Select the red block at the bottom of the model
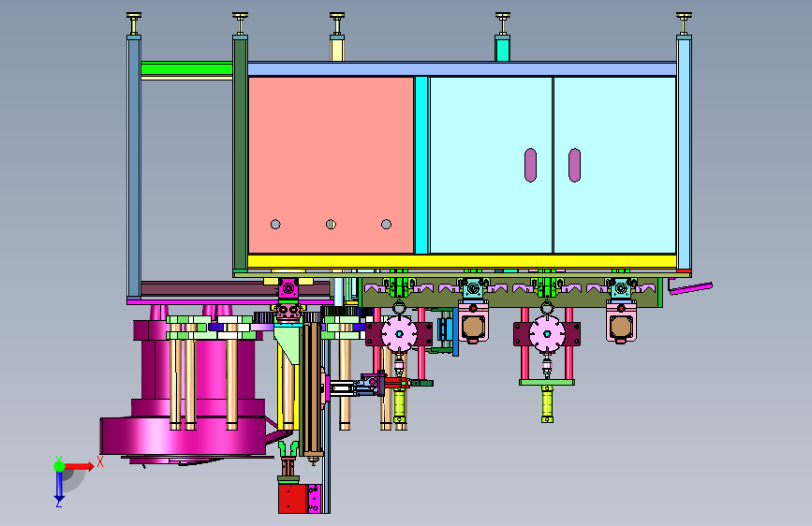 point(292,499)
